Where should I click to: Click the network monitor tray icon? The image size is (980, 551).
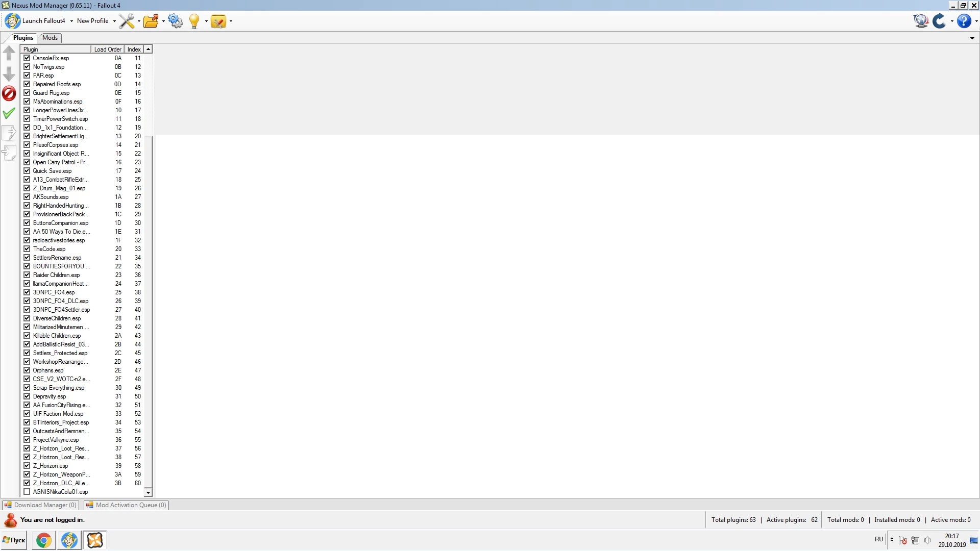point(915,540)
